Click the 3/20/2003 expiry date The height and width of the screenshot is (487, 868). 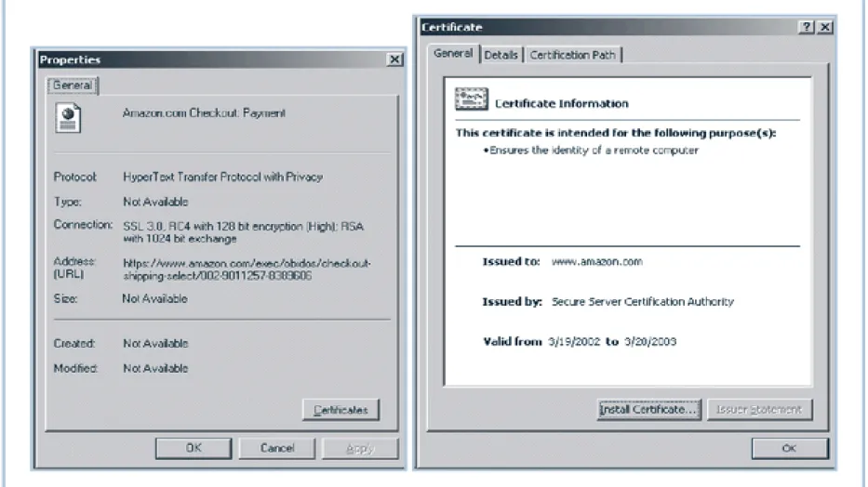point(650,342)
